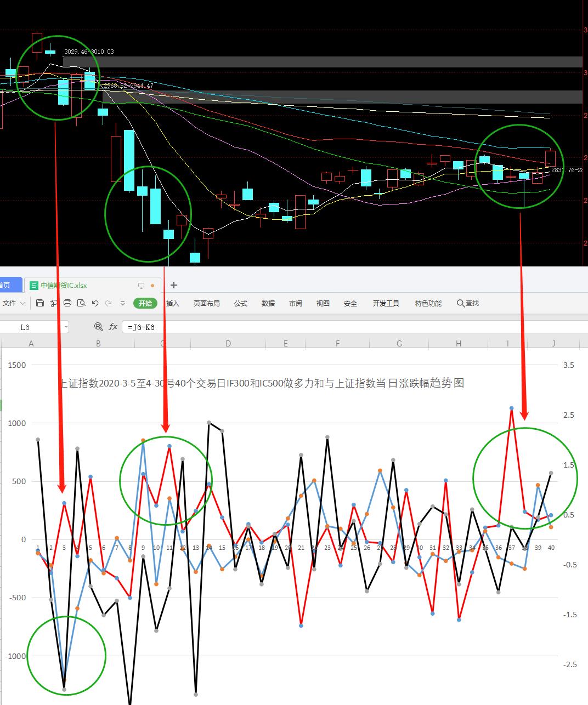The image size is (588, 705).
Task: Click the -2.5 right axis label
Action: click(x=570, y=664)
